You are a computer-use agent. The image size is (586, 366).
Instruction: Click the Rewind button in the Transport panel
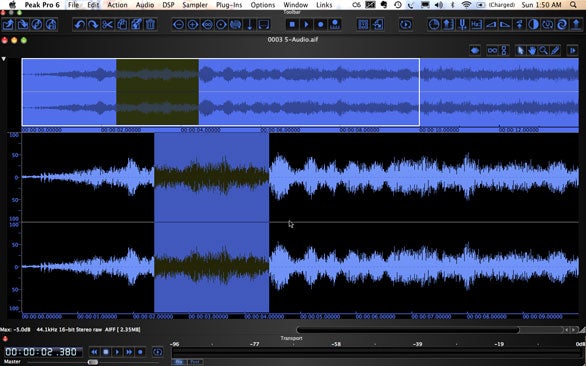94,352
